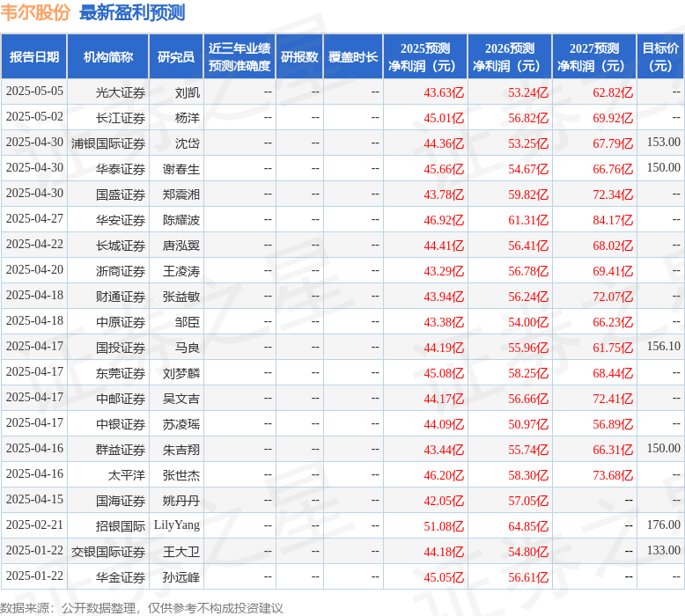
Task: Click the 覆盖时长 column header
Action: point(353,57)
